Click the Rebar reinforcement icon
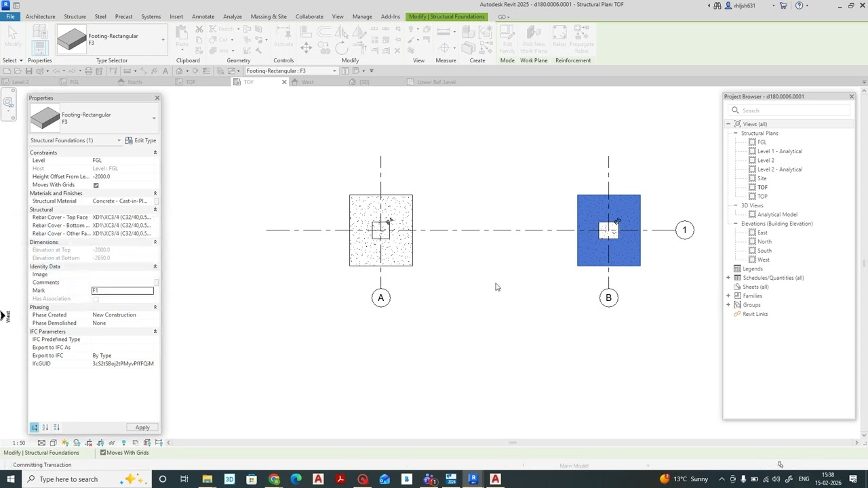868x488 pixels. [559, 37]
